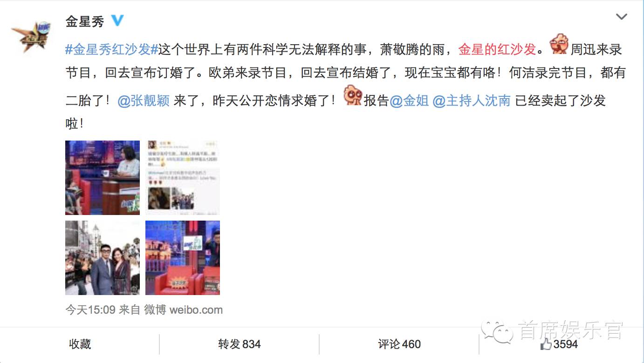644x363 pixels.
Task: Click 转发 834 to repost
Action: (x=240, y=344)
